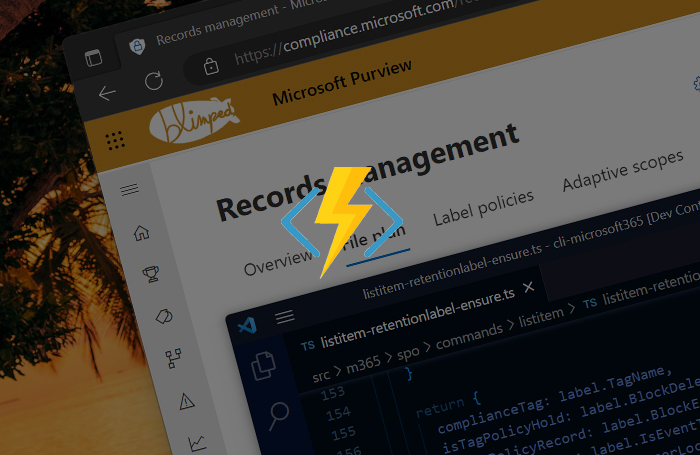Click the src breadcrumb segment
The height and width of the screenshot is (455, 700).
point(321,376)
